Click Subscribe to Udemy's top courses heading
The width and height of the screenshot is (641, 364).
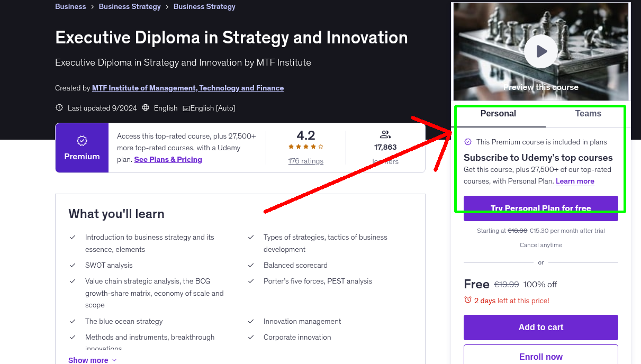[x=538, y=158]
